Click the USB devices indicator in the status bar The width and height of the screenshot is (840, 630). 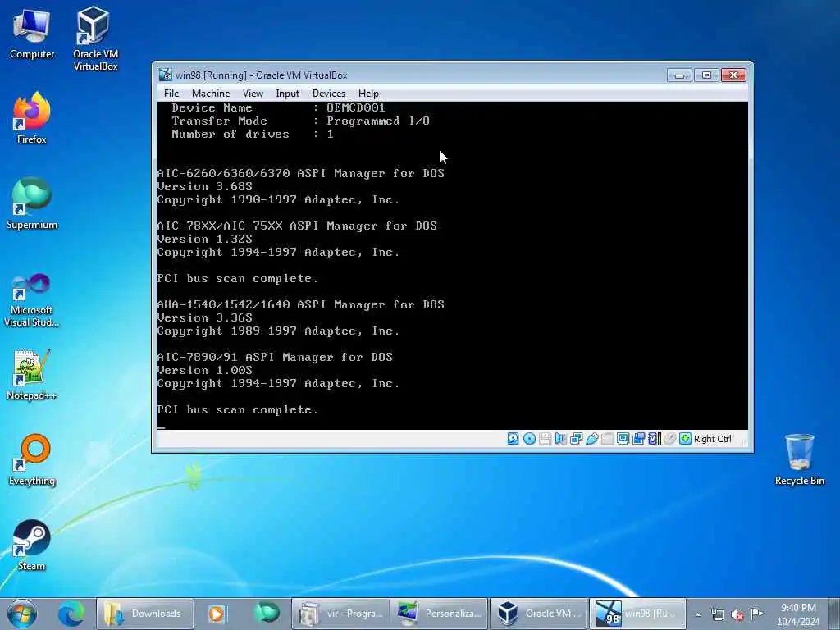pos(592,439)
